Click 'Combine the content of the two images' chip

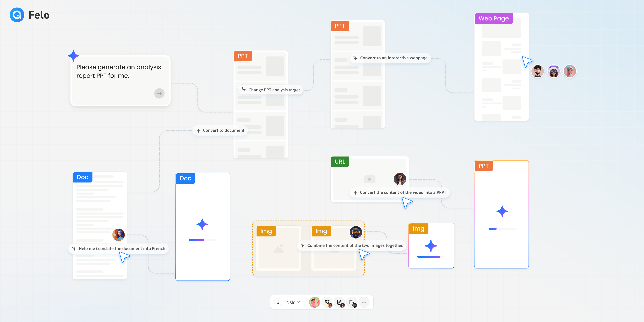coord(352,245)
